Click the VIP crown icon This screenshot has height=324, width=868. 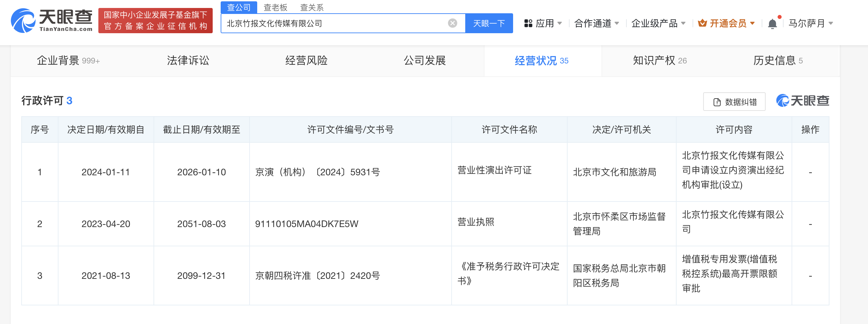pos(702,23)
